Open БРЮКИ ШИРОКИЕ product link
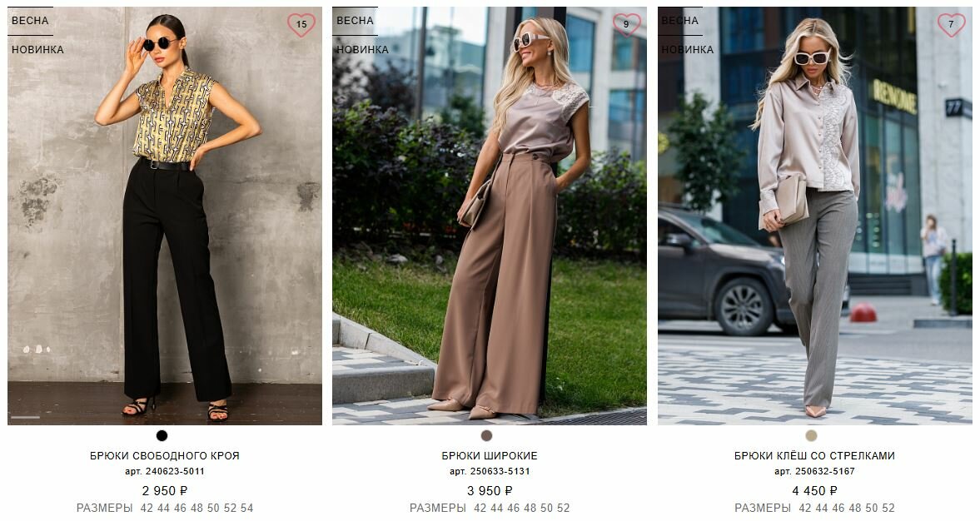The width and height of the screenshot is (980, 521). (x=490, y=456)
